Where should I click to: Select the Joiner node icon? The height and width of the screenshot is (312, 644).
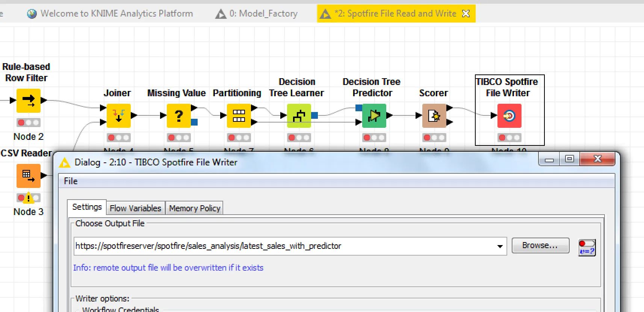pyautogui.click(x=119, y=116)
